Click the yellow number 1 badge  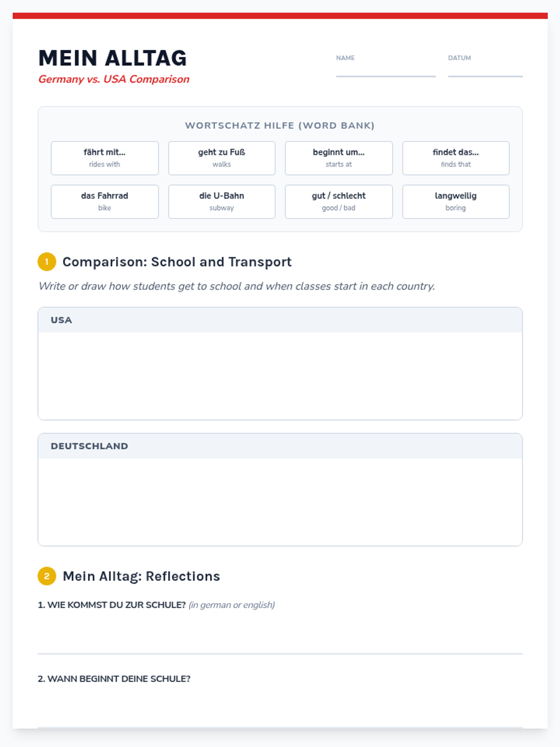(x=47, y=262)
